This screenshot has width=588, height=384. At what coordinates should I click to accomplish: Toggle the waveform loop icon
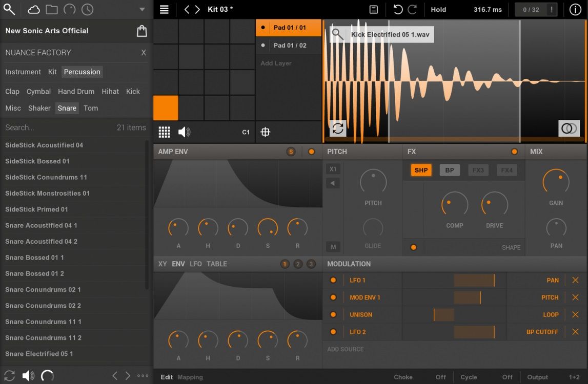tap(337, 129)
